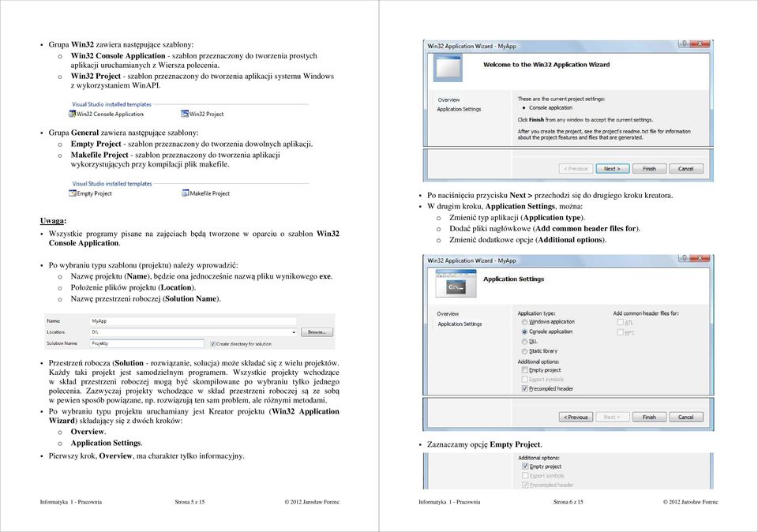Click Finish in the Application Settings wizard
The image size is (758, 532).
[649, 417]
